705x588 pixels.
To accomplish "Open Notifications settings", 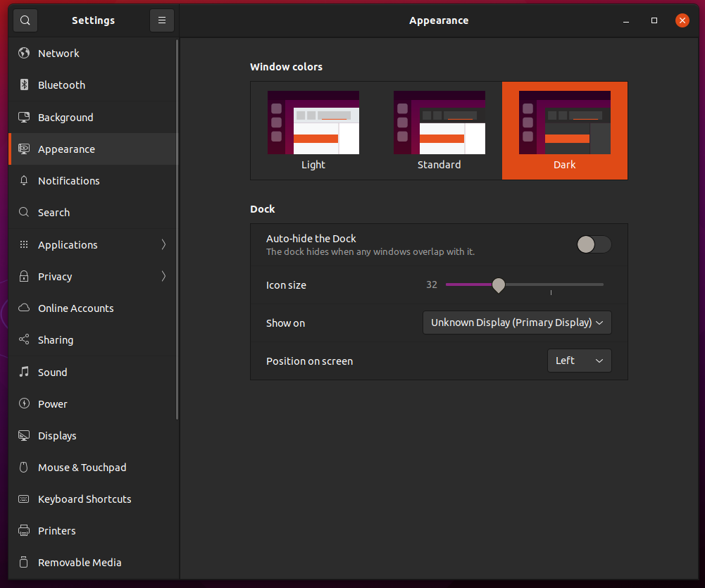I will (x=93, y=181).
